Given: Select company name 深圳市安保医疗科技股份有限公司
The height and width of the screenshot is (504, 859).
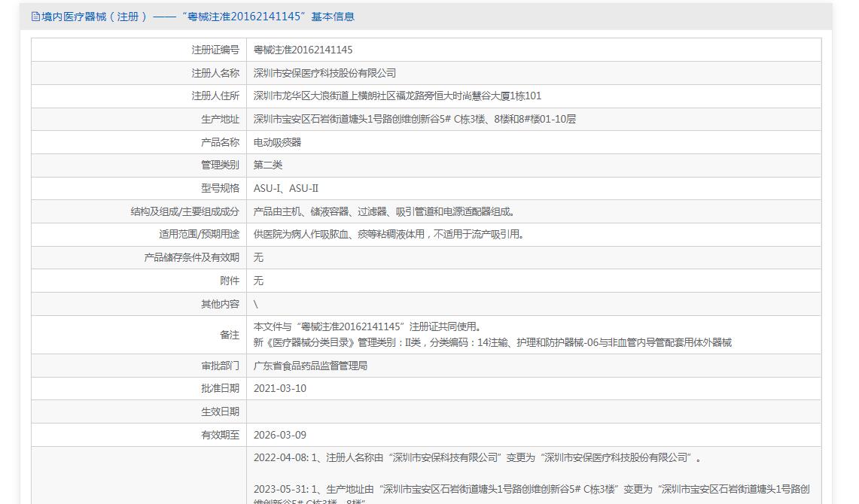Looking at the screenshot, I should click(324, 73).
